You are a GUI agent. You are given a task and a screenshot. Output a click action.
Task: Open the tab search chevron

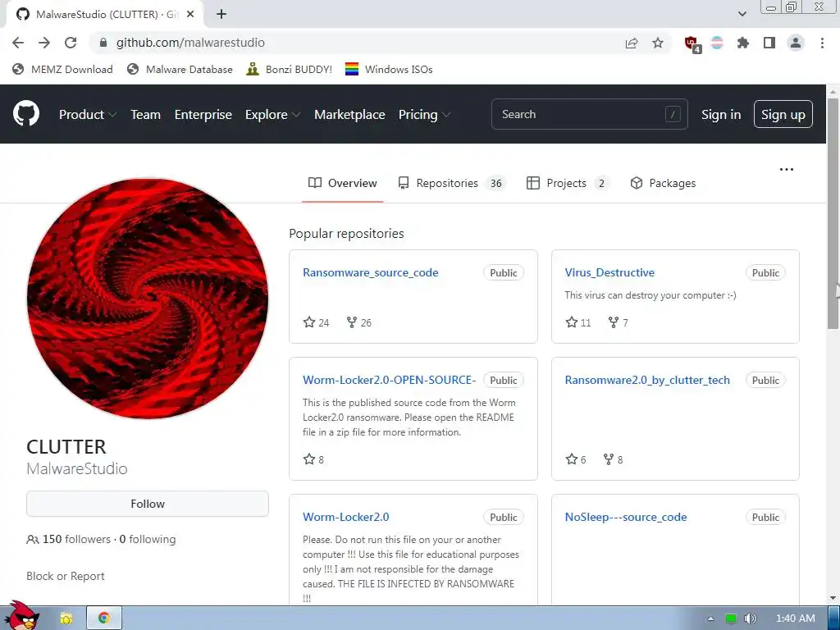742,14
